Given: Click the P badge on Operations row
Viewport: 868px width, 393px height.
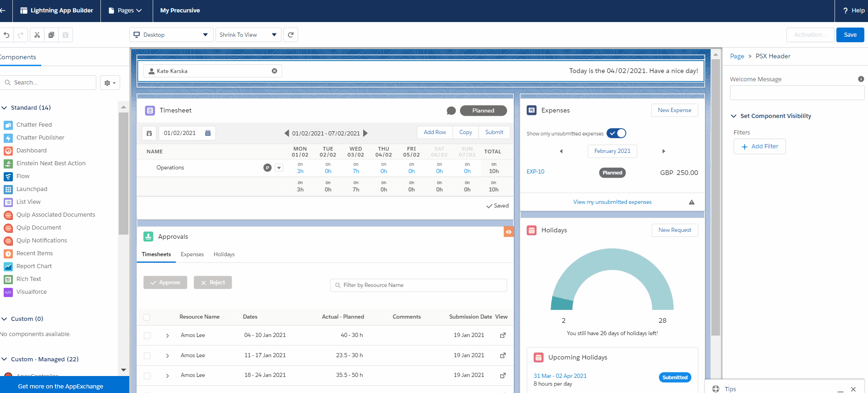Looking at the screenshot, I should click(267, 168).
